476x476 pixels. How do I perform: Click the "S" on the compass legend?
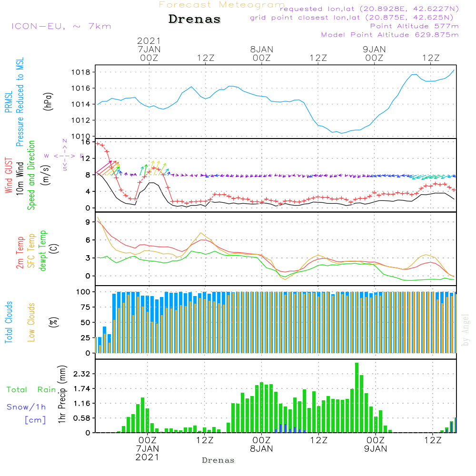coord(65,169)
